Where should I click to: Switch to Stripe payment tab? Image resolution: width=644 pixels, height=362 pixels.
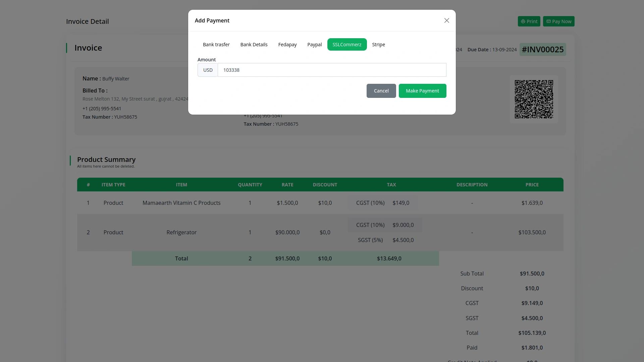coord(378,45)
